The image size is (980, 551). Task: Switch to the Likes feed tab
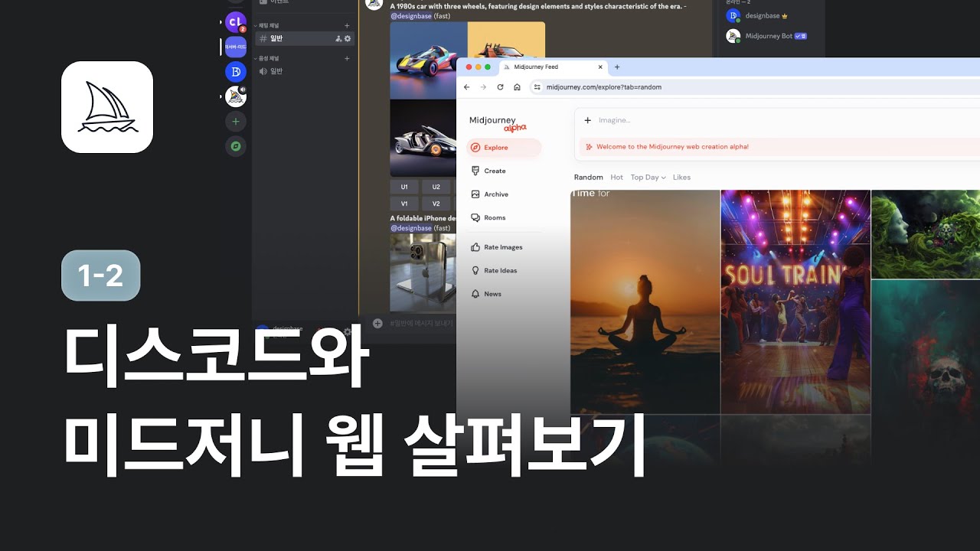[x=681, y=178]
